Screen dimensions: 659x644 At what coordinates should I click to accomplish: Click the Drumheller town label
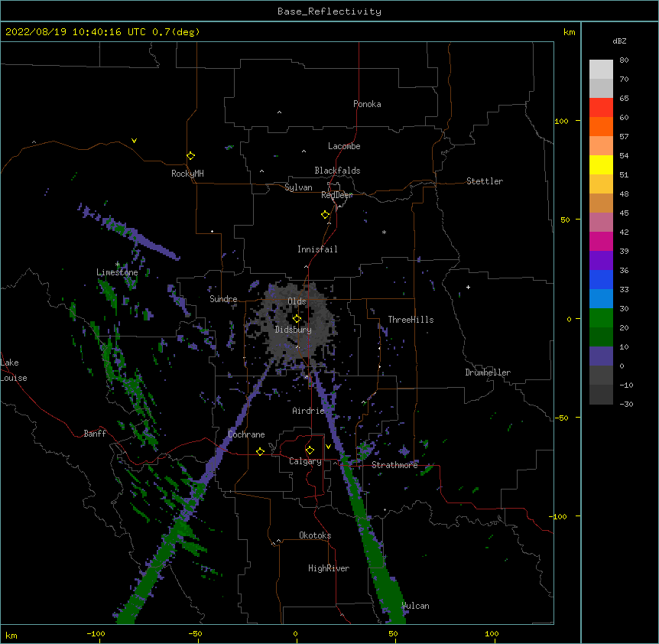point(488,372)
